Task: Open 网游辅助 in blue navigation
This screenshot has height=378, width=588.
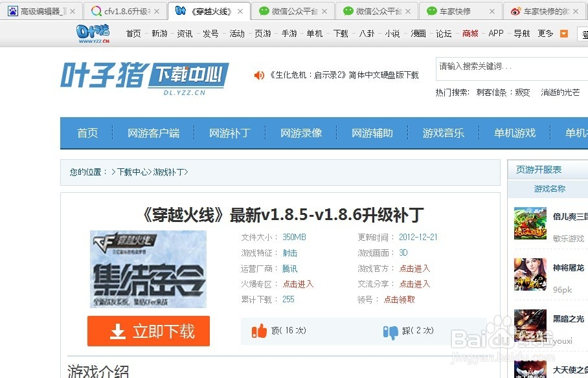Action: (372, 133)
